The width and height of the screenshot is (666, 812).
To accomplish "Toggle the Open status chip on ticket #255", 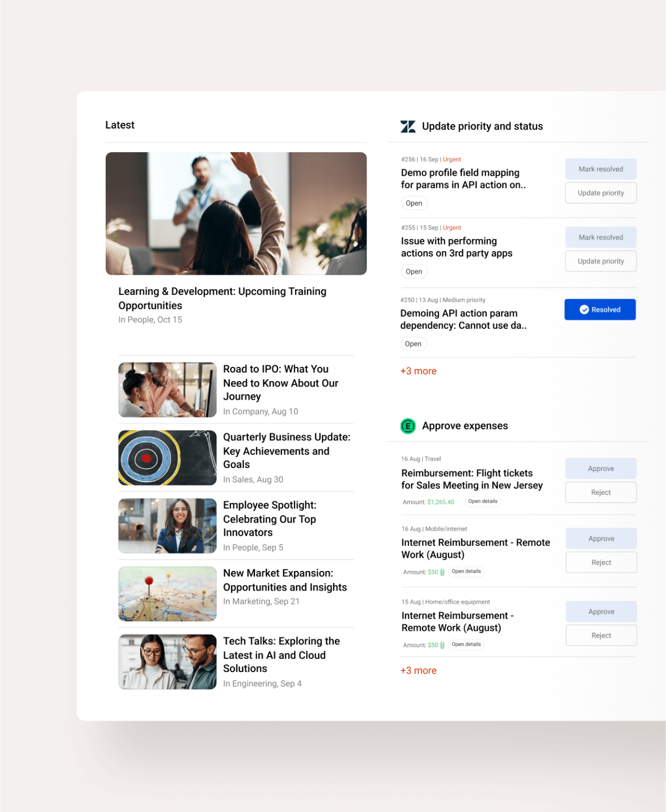I will (x=414, y=271).
